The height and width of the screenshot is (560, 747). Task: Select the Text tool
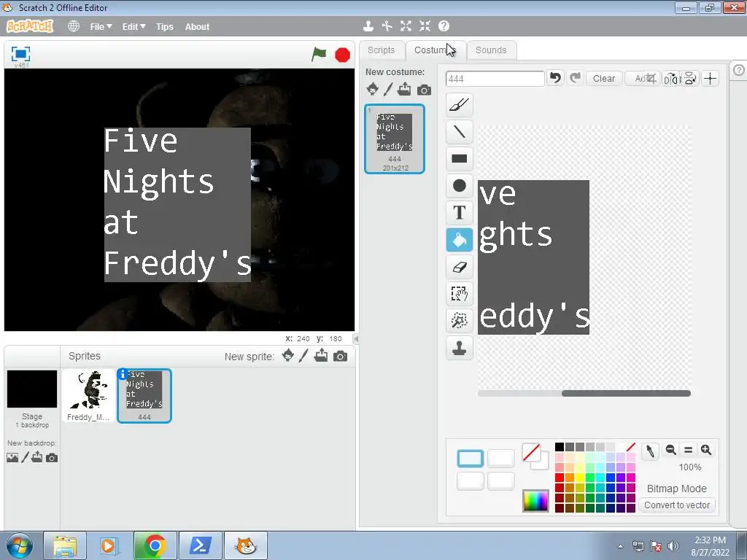click(x=460, y=212)
